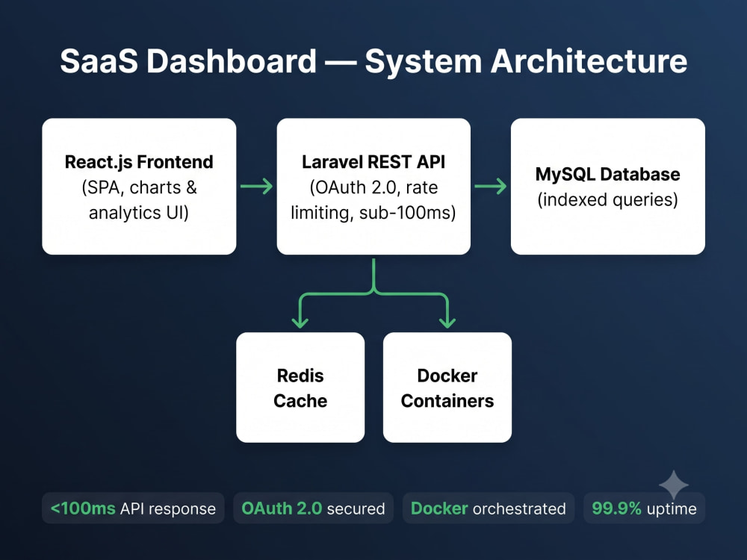The image size is (747, 560).
Task: Click the Redis Cache box
Action: coord(300,388)
